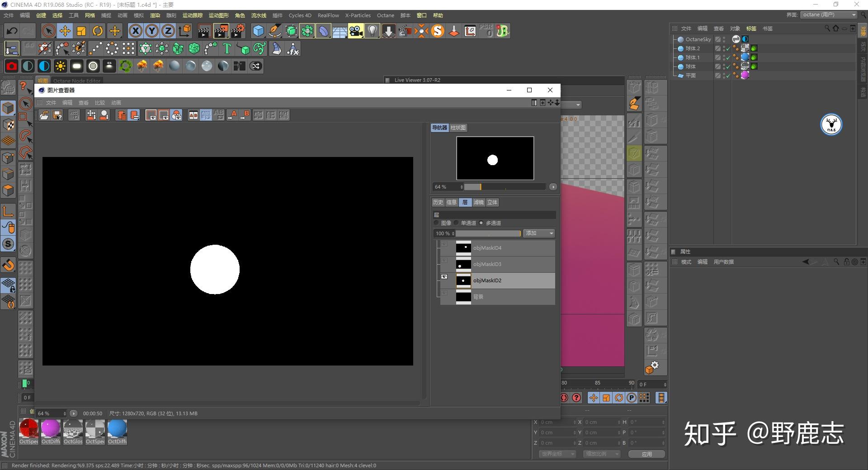Select the OctGlos material thumbnail
Viewport: 868px width, 470px height.
73,429
